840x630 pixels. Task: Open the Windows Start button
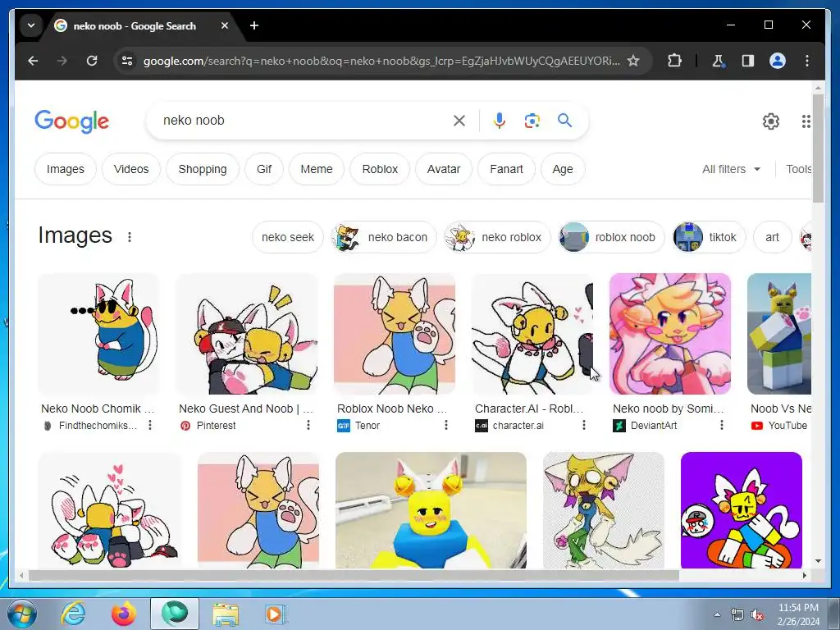21,614
